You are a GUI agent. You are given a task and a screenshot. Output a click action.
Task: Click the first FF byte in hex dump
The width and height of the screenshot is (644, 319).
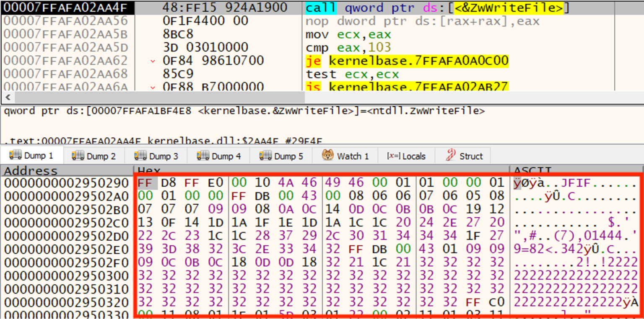(144, 183)
